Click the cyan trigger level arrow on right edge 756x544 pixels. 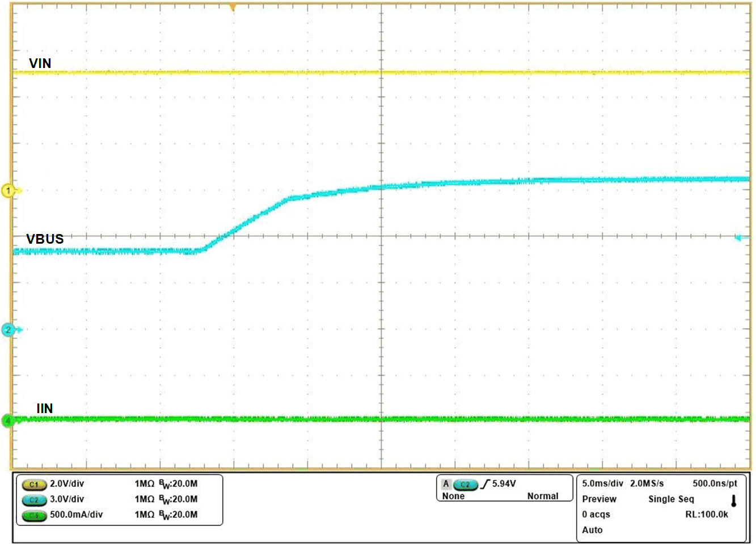741,238
